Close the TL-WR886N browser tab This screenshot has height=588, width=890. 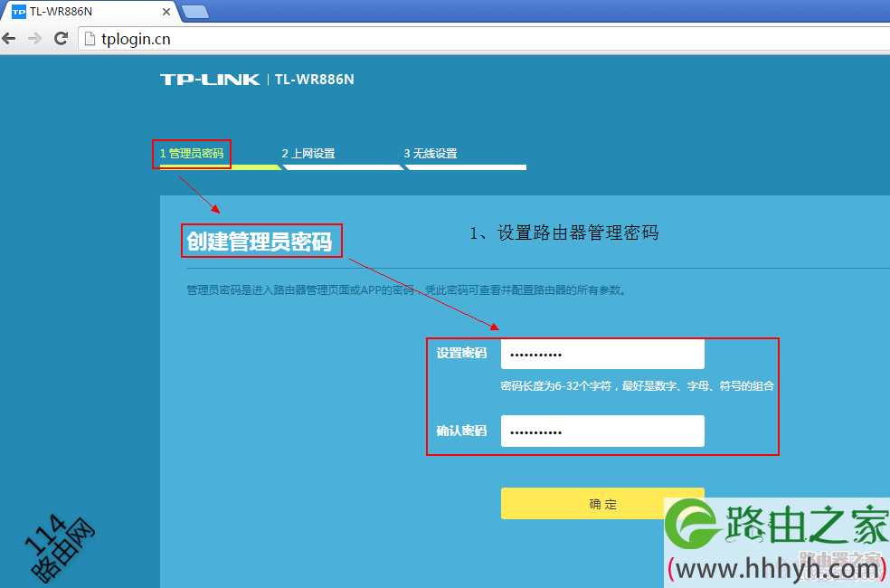[x=166, y=12]
